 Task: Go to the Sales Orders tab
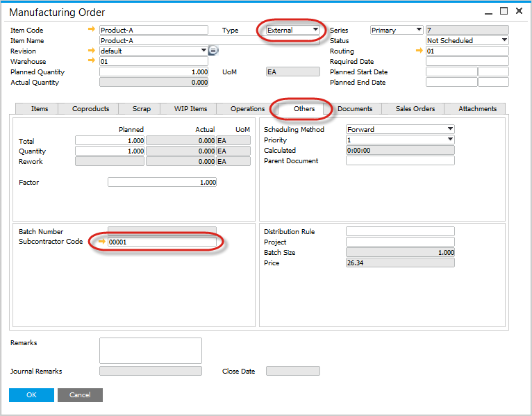[415, 108]
